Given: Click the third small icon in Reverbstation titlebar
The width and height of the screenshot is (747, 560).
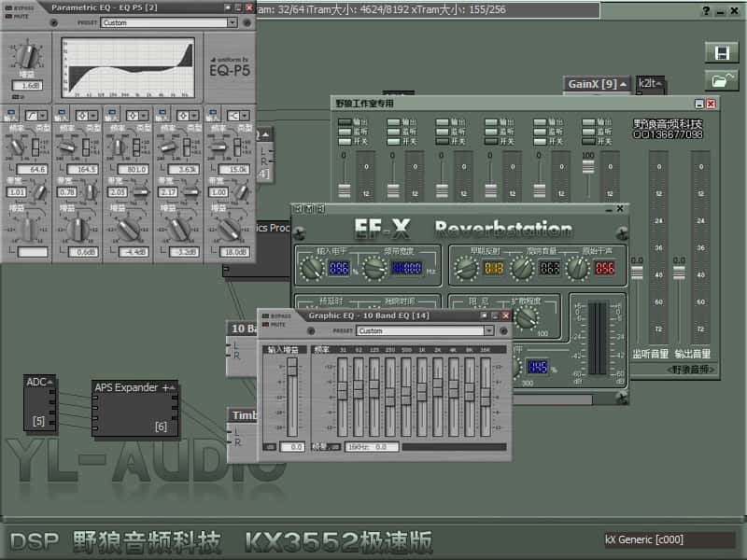Looking at the screenshot, I should [x=320, y=208].
